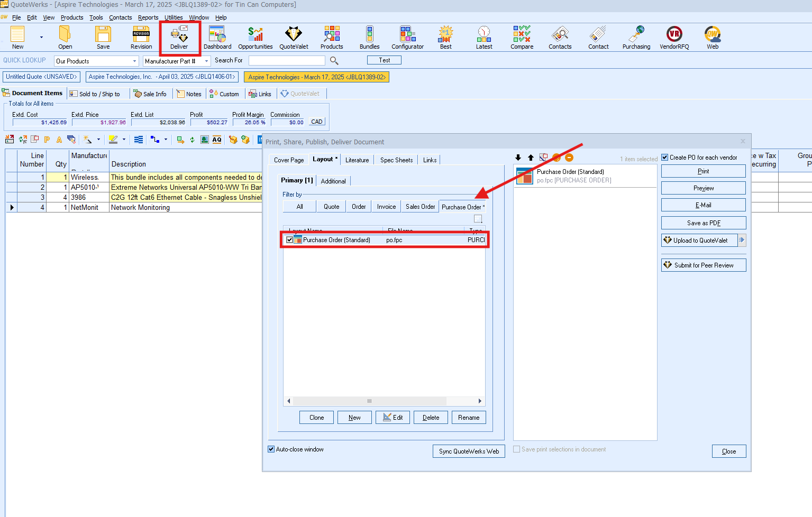
Task: Expand the Upload to QuoteValet arrow
Action: pyautogui.click(x=742, y=240)
